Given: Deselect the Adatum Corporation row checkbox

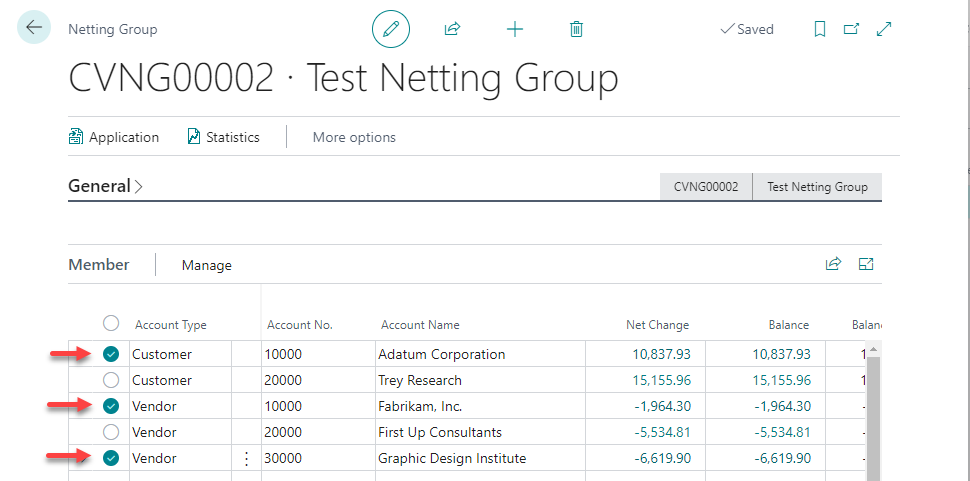Looking at the screenshot, I should [111, 354].
